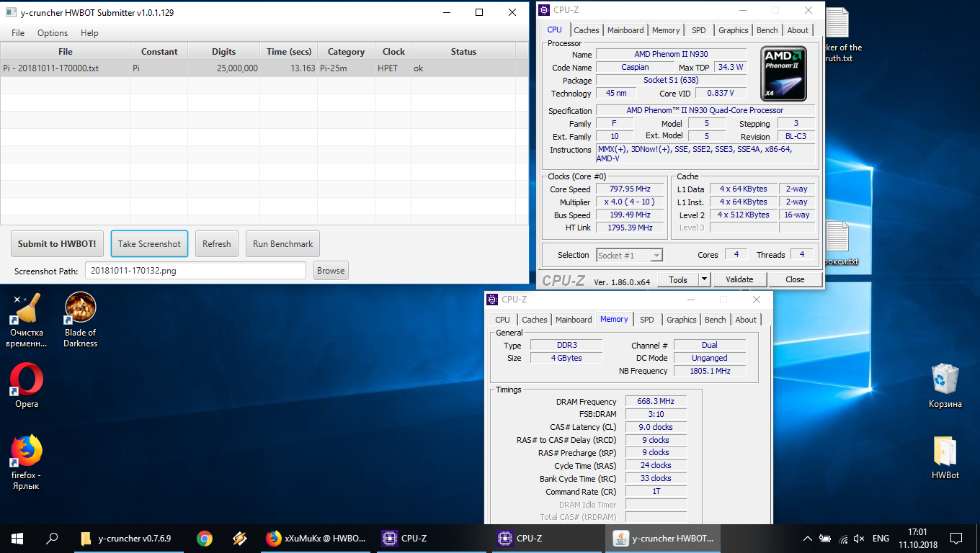Viewport: 980px width, 553px height.
Task: Switch to Mainboard tab in the CPU-Z CPU window
Action: click(x=625, y=30)
